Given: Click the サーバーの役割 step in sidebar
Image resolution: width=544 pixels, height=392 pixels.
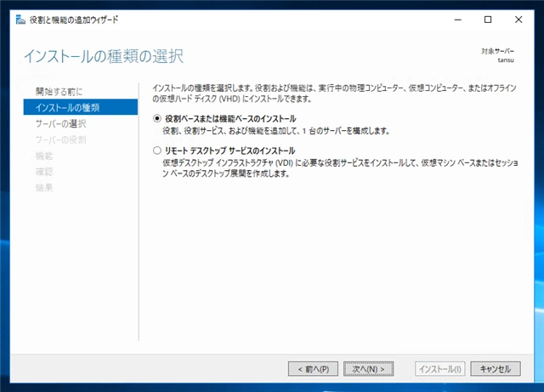Looking at the screenshot, I should [60, 139].
